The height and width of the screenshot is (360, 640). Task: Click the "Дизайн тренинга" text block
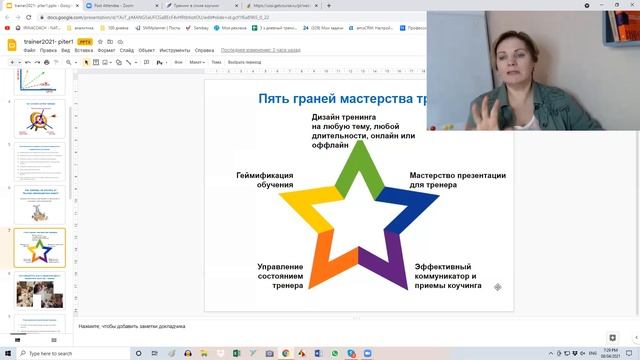click(x=363, y=131)
